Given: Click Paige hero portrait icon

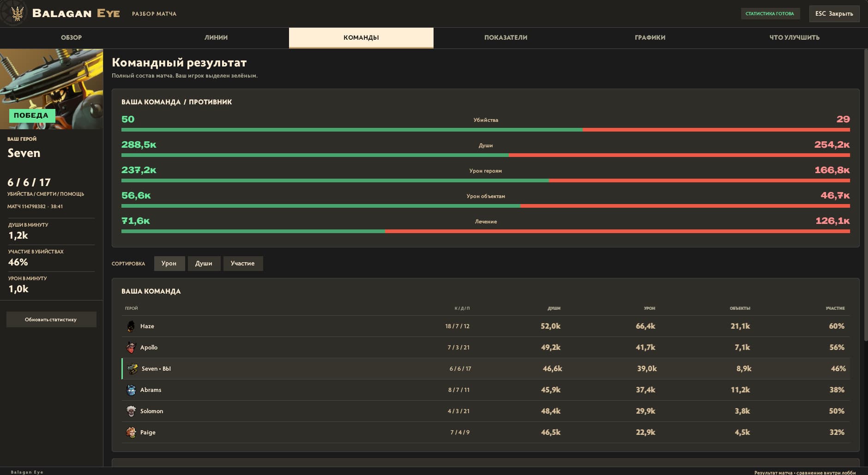Looking at the screenshot, I should tap(131, 433).
